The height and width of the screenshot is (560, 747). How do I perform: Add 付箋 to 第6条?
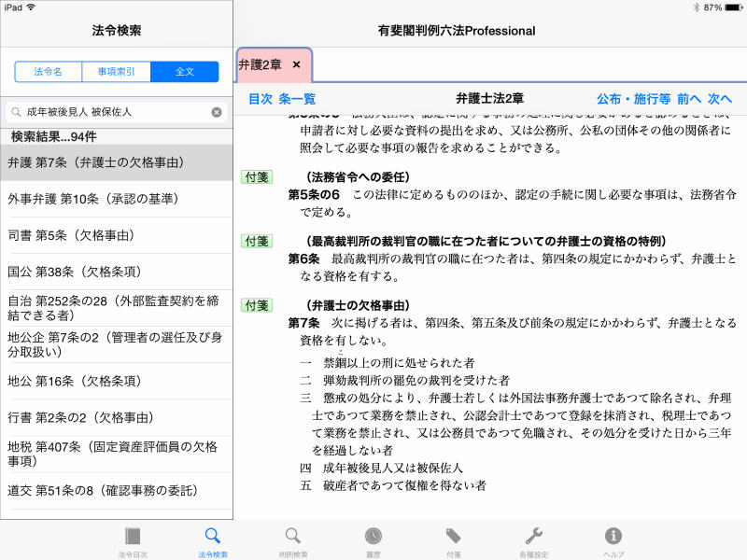click(x=257, y=242)
